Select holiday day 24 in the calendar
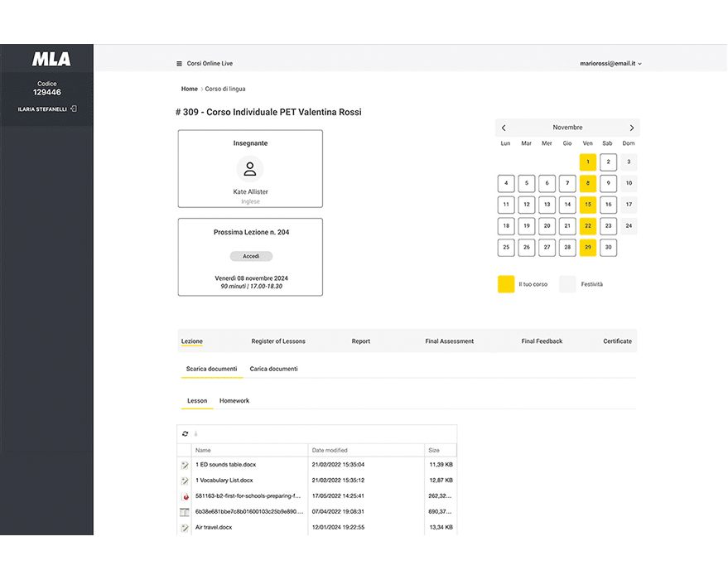Viewport: 728px width, 580px height. pyautogui.click(x=629, y=226)
